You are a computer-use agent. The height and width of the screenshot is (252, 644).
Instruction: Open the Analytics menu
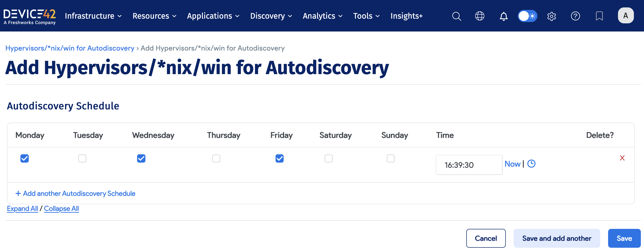point(322,16)
